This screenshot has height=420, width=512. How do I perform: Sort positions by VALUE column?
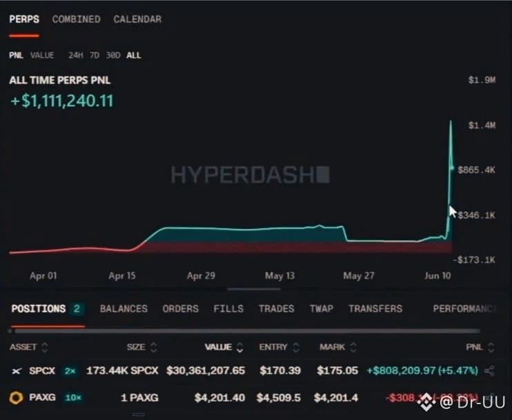[x=224, y=347]
